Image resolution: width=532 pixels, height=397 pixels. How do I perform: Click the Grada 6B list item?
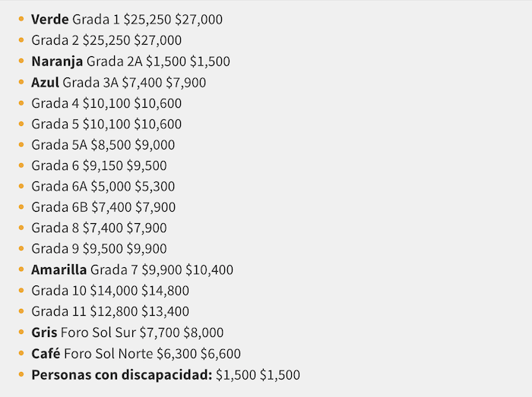pos(103,207)
